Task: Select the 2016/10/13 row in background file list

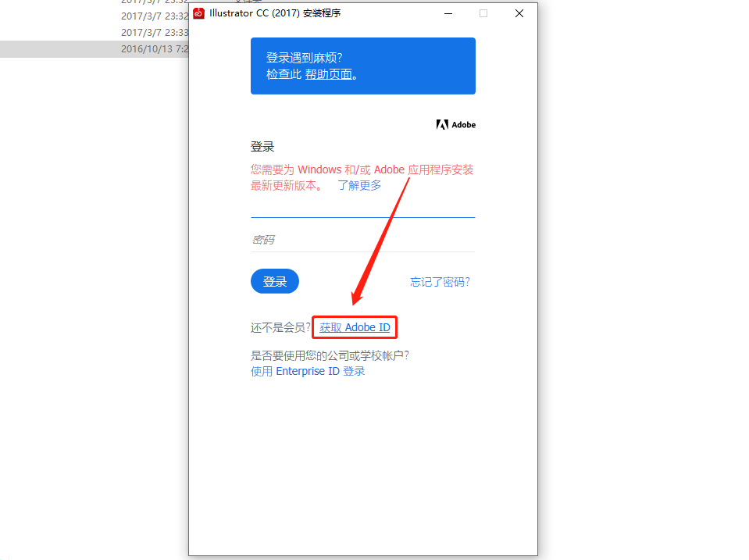Action: pyautogui.click(x=95, y=49)
